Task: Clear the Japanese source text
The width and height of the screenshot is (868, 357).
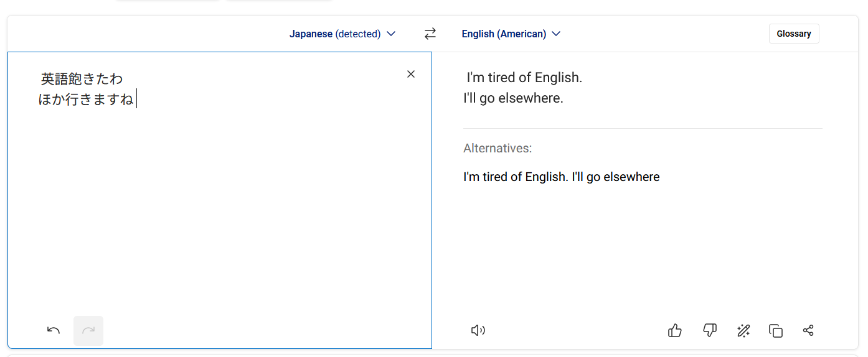Action: click(410, 74)
